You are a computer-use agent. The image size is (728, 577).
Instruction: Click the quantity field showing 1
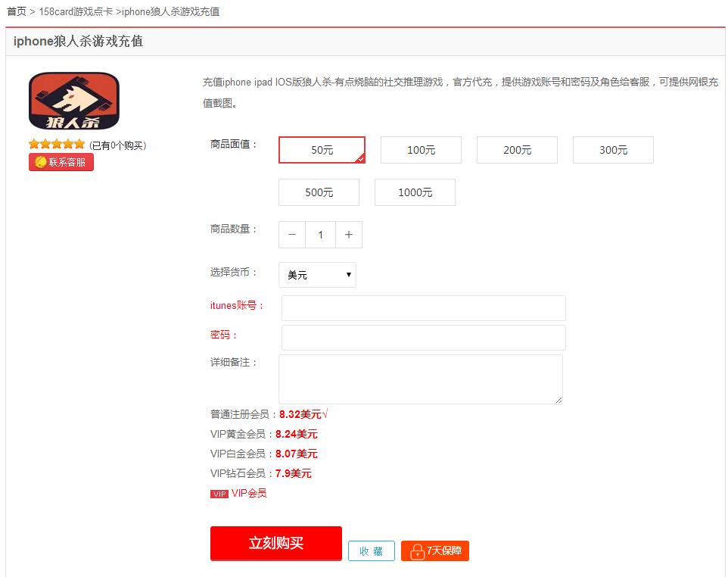pos(320,235)
